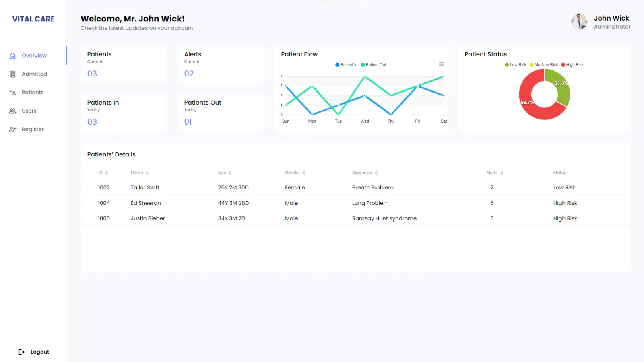
Task: Click the Patients Out today count 01
Action: 188,122
